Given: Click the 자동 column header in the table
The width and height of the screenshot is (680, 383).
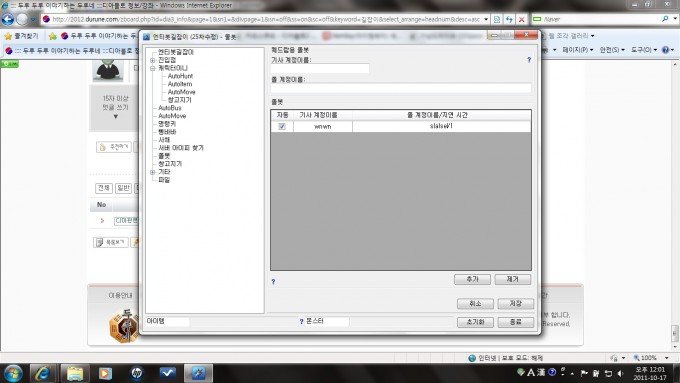Looking at the screenshot, I should [282, 115].
